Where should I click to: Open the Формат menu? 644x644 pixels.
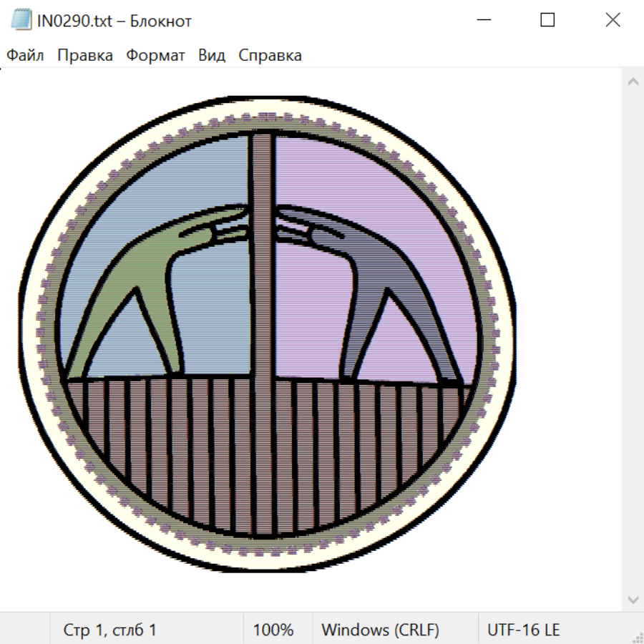[155, 56]
